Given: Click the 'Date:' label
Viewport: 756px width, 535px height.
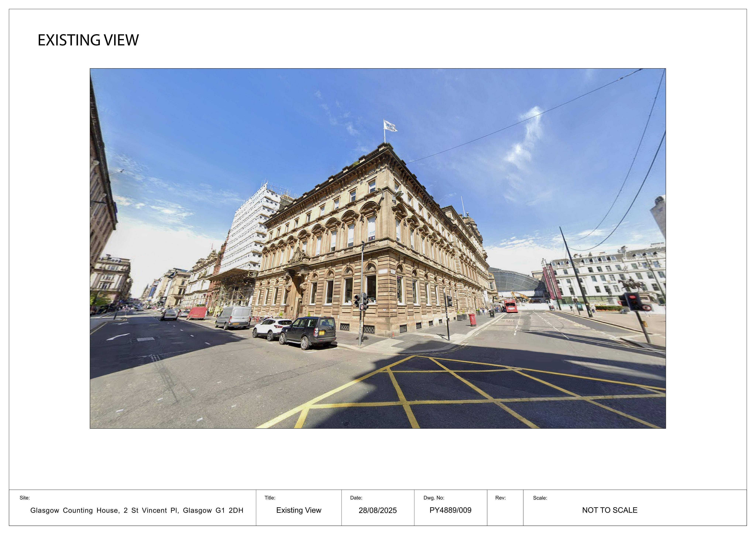Looking at the screenshot, I should (x=356, y=498).
